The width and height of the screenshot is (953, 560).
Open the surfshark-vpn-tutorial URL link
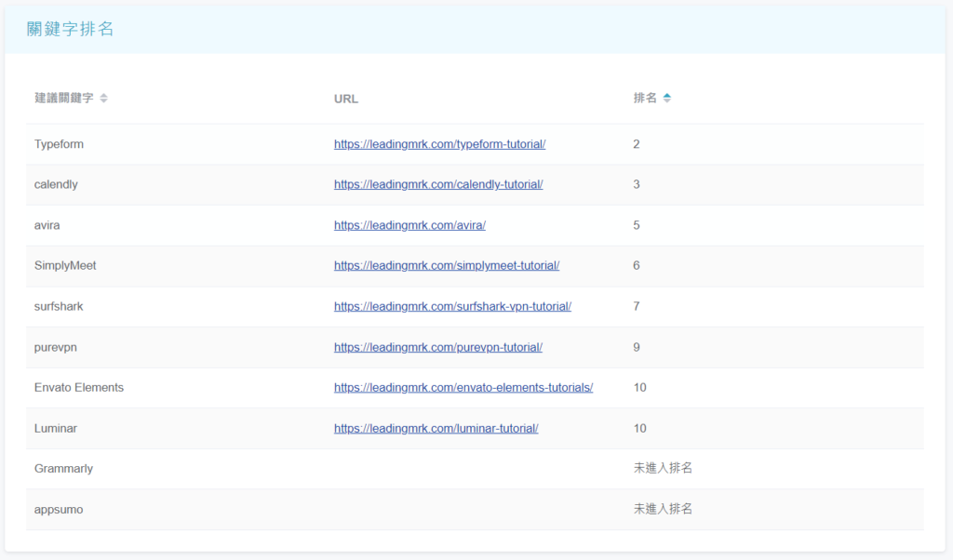pyautogui.click(x=452, y=306)
